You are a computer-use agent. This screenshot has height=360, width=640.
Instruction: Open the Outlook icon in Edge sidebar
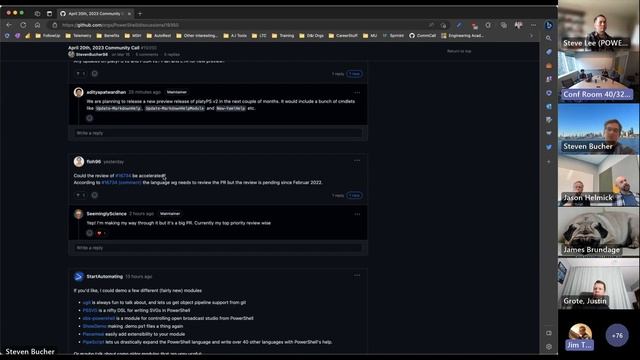(x=549, y=106)
